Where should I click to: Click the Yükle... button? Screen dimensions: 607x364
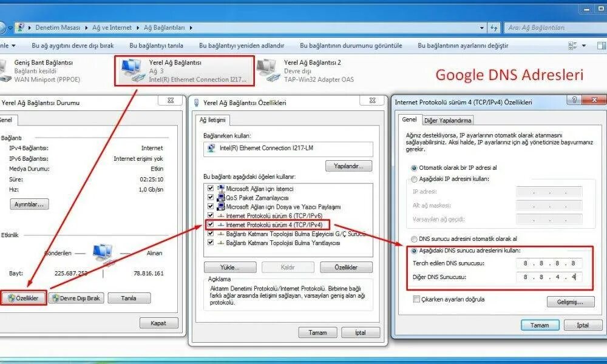pos(230,268)
